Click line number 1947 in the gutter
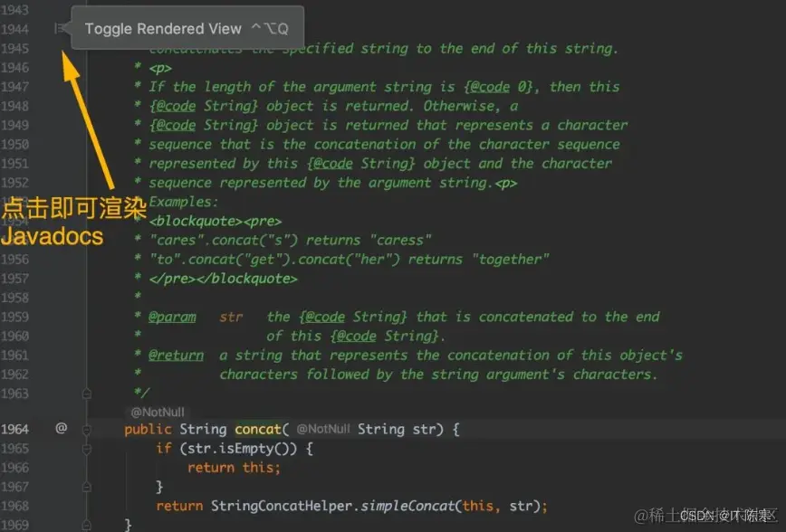Screen dimensions: 786x532 point(14,87)
